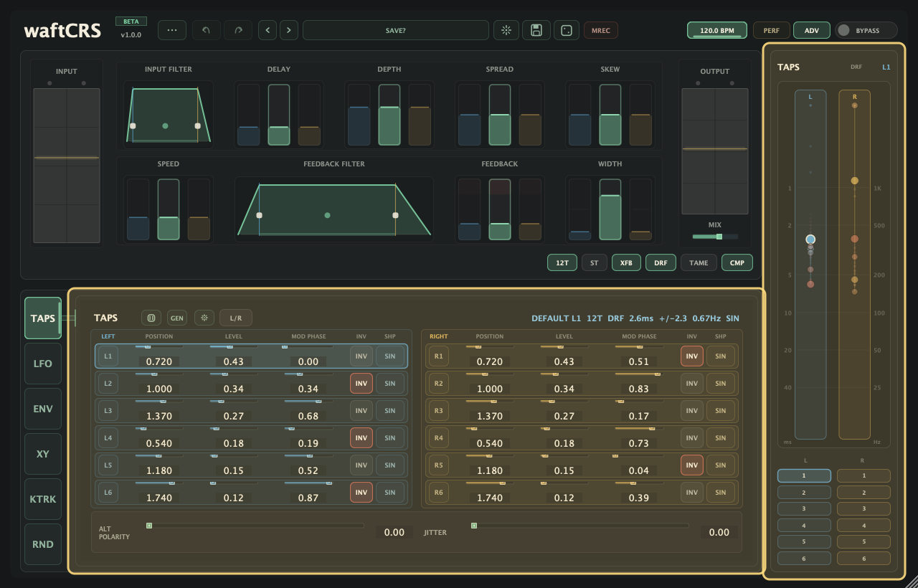Go to the previous preset

pos(268,30)
